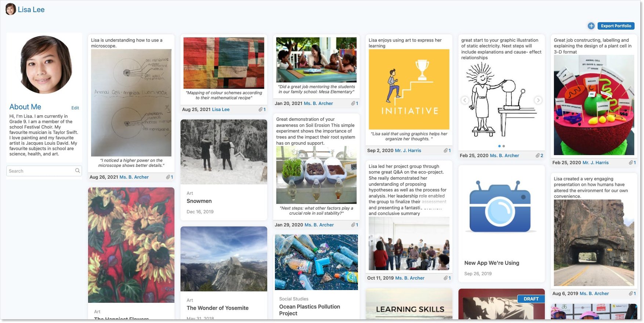Click the 'Social Studies' subject label
644x323 pixels.
point(294,299)
